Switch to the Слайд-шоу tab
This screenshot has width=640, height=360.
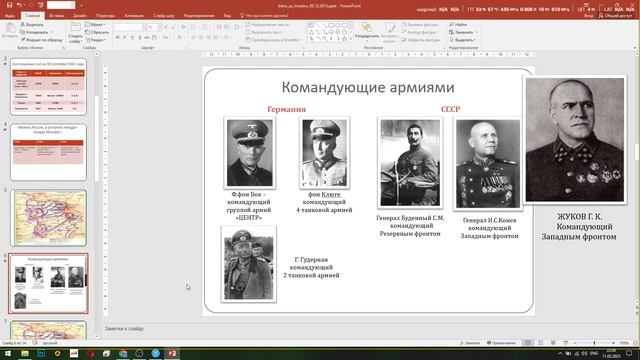163,16
